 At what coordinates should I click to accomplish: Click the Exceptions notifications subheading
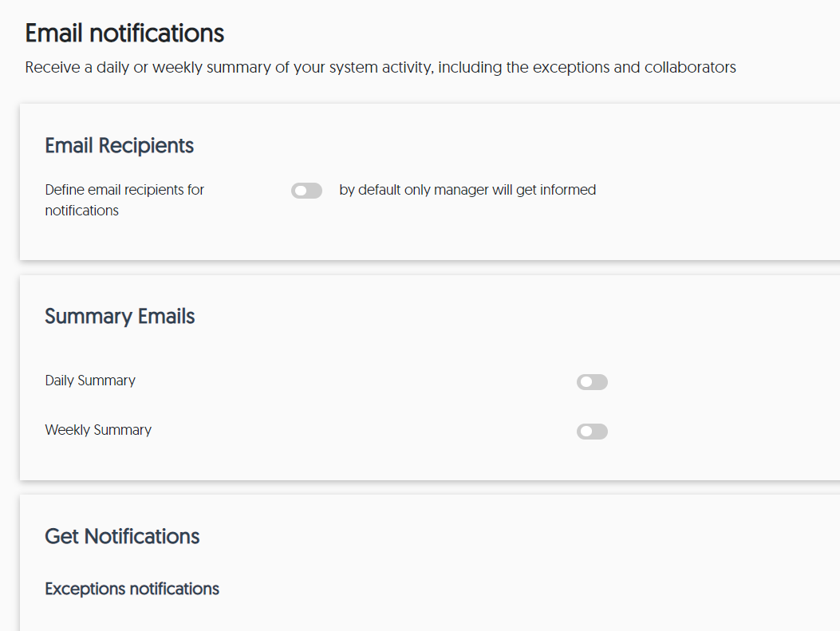[132, 589]
